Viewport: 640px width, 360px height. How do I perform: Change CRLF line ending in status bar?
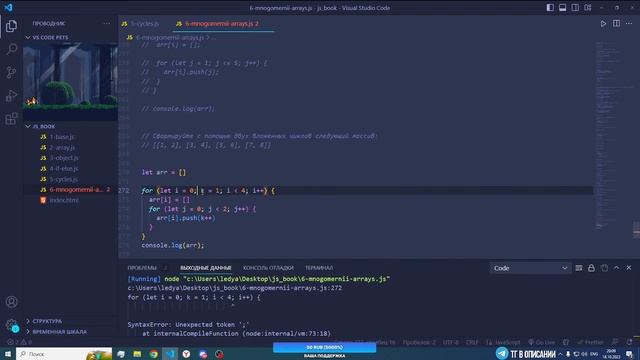tap(472, 342)
